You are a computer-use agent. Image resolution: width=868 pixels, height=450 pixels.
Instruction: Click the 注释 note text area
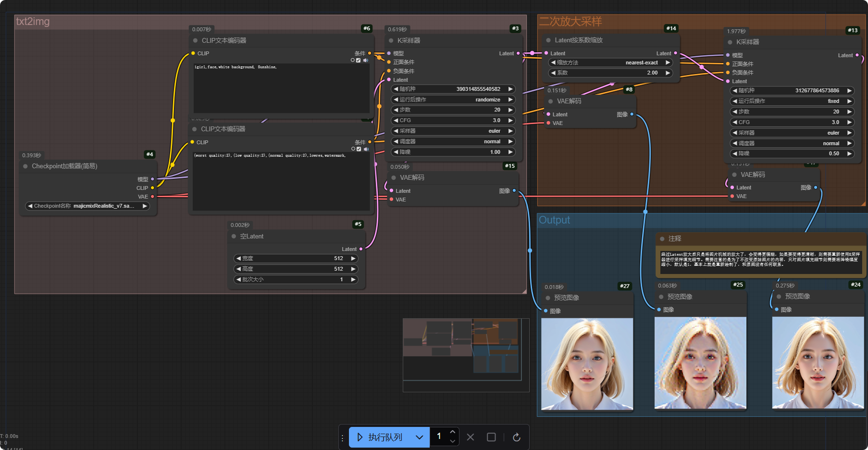[x=760, y=262]
